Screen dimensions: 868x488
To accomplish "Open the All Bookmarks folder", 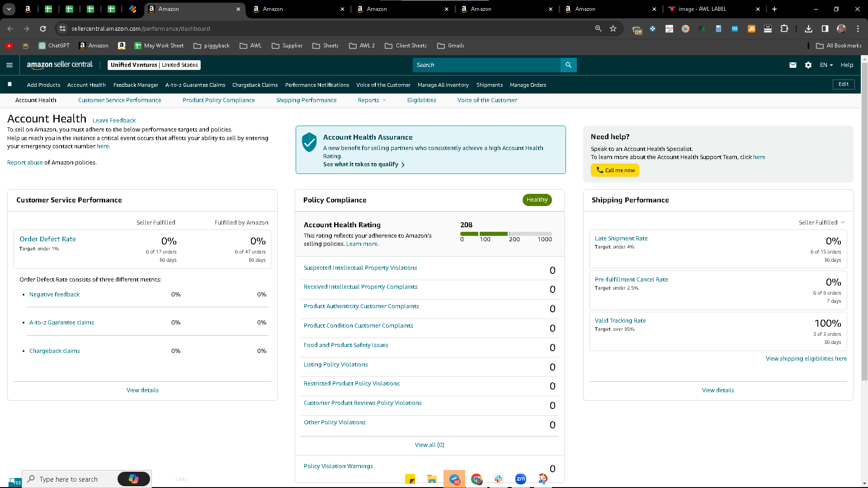I will coord(839,46).
